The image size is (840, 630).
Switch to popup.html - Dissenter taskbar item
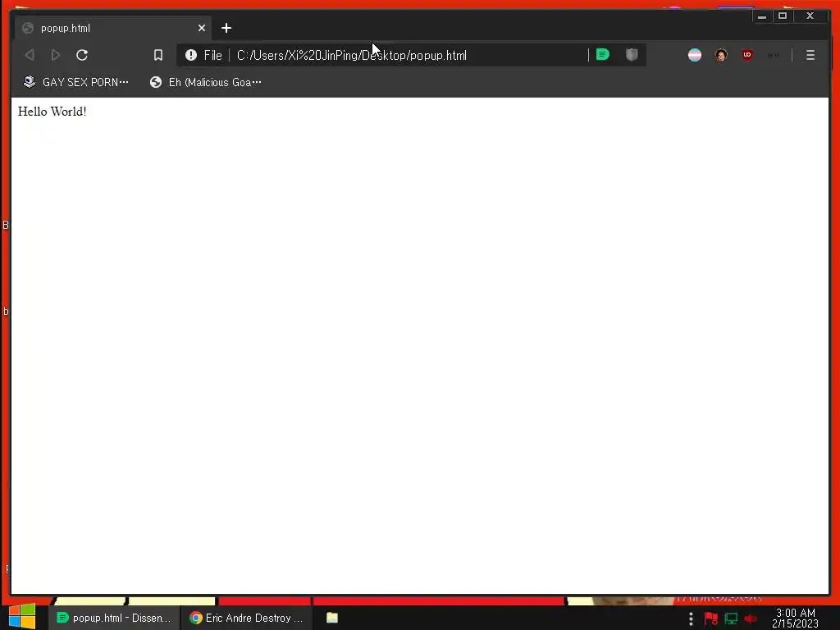click(114, 618)
